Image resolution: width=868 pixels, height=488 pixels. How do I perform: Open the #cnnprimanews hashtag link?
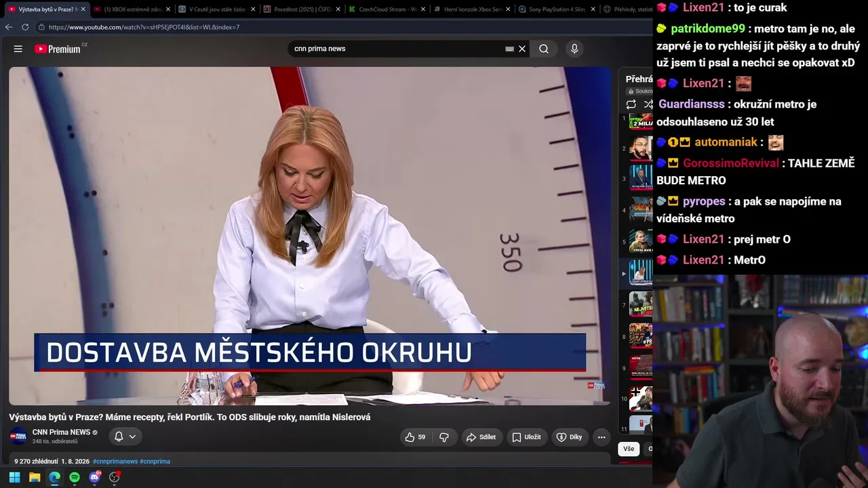115,462
